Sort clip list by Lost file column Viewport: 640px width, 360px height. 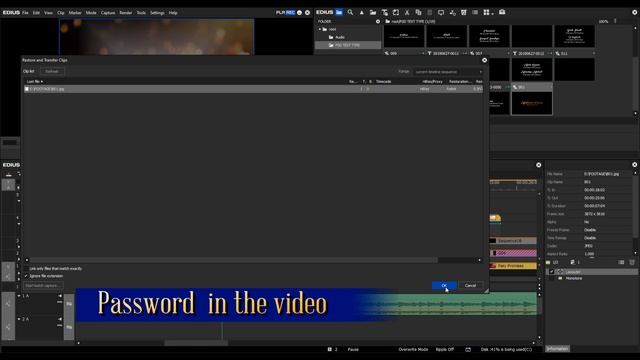pyautogui.click(x=35, y=82)
